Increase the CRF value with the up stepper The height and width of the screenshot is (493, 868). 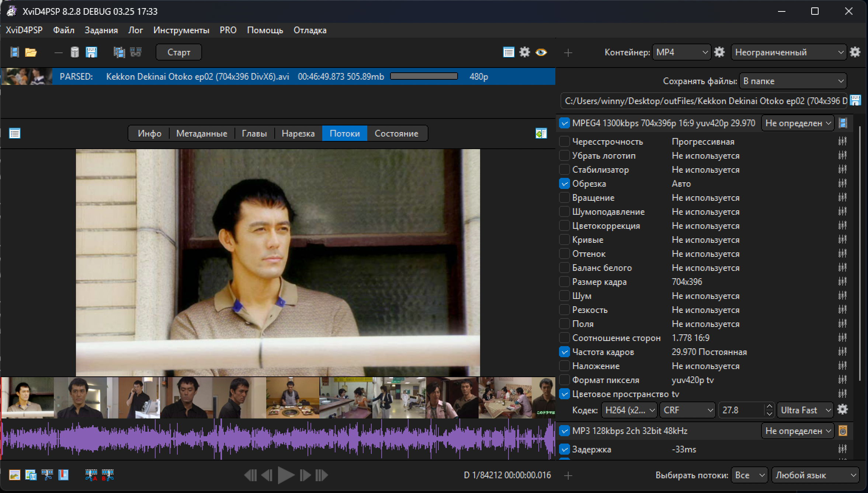coord(769,406)
